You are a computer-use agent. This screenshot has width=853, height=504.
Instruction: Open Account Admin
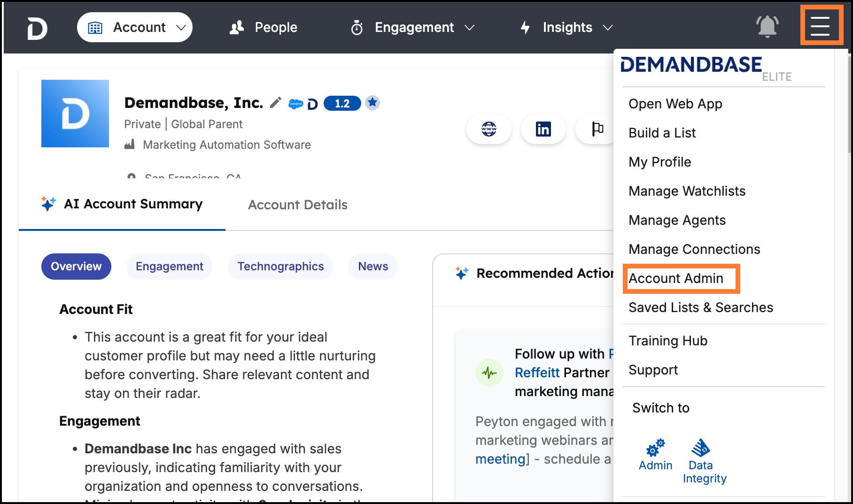point(676,278)
